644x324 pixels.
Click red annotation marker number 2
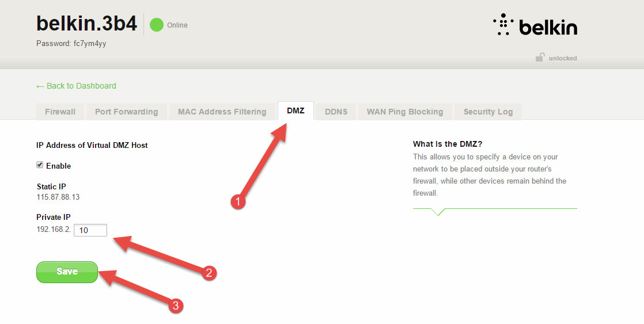(210, 273)
